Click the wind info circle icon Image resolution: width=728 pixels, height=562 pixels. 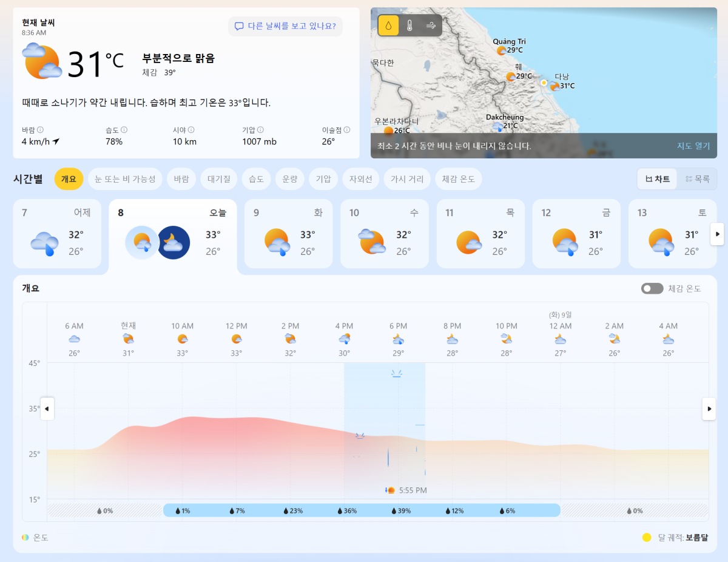(41, 130)
